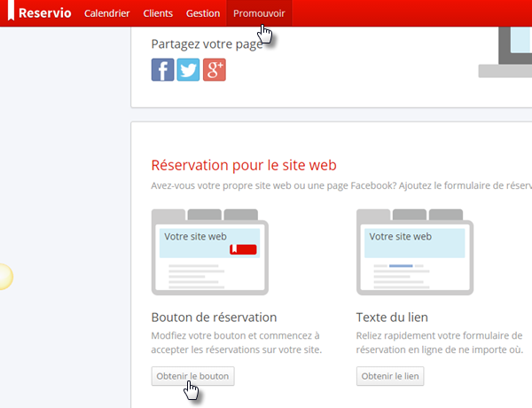The image size is (532, 408).
Task: Go to the Clients section
Action: 158,13
